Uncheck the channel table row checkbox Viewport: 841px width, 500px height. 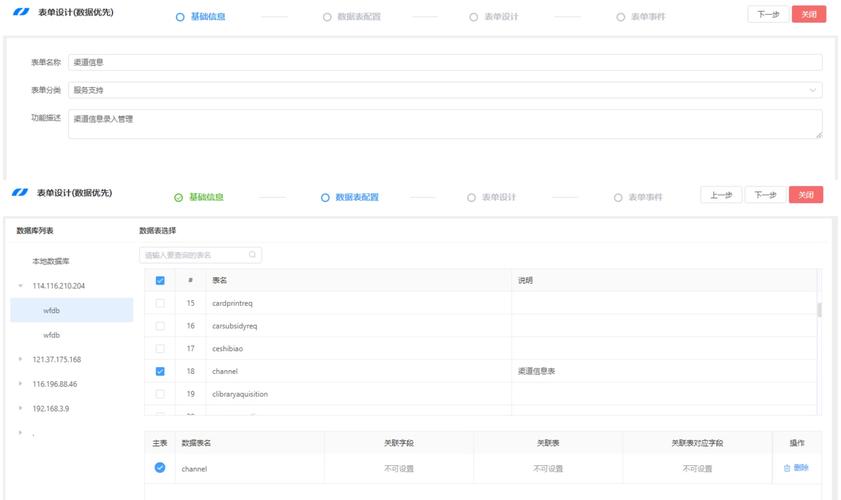[x=160, y=371]
